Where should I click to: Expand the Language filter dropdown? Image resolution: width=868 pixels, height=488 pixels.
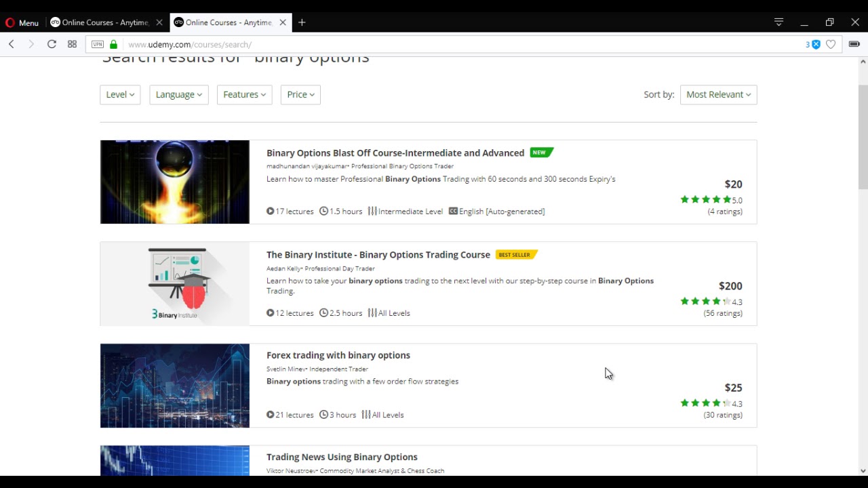pyautogui.click(x=179, y=94)
